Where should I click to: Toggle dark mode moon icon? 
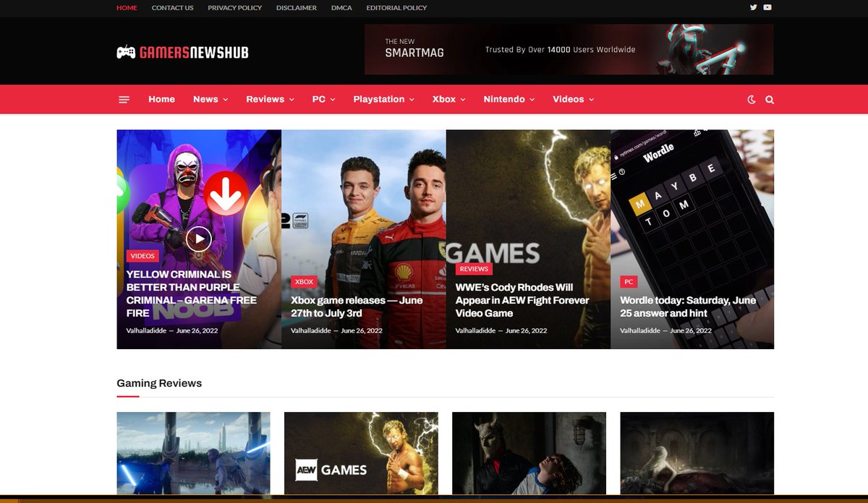click(x=752, y=100)
